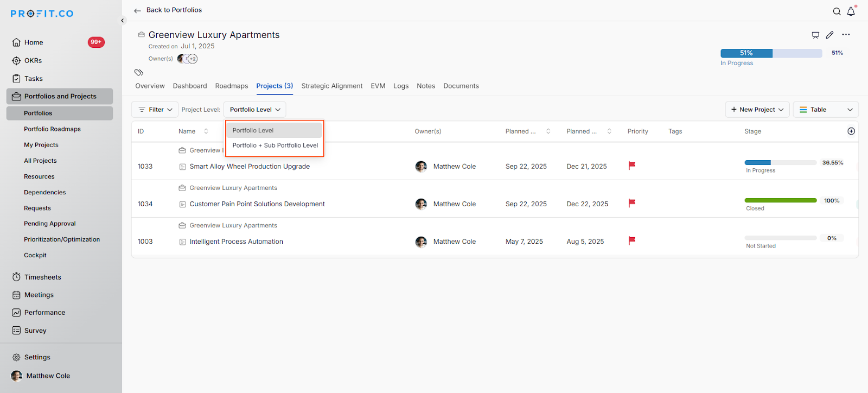Click the tags icon below owners
The image size is (868, 393).
(x=139, y=72)
